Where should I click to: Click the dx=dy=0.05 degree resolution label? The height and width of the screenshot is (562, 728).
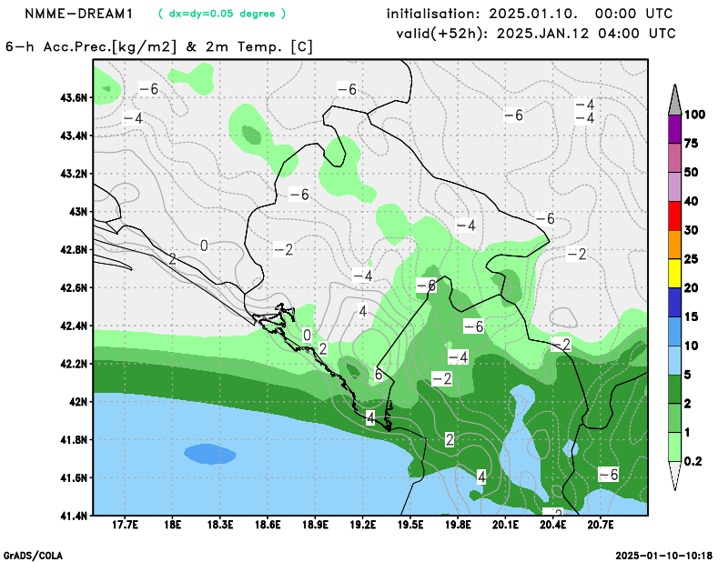tap(222, 14)
